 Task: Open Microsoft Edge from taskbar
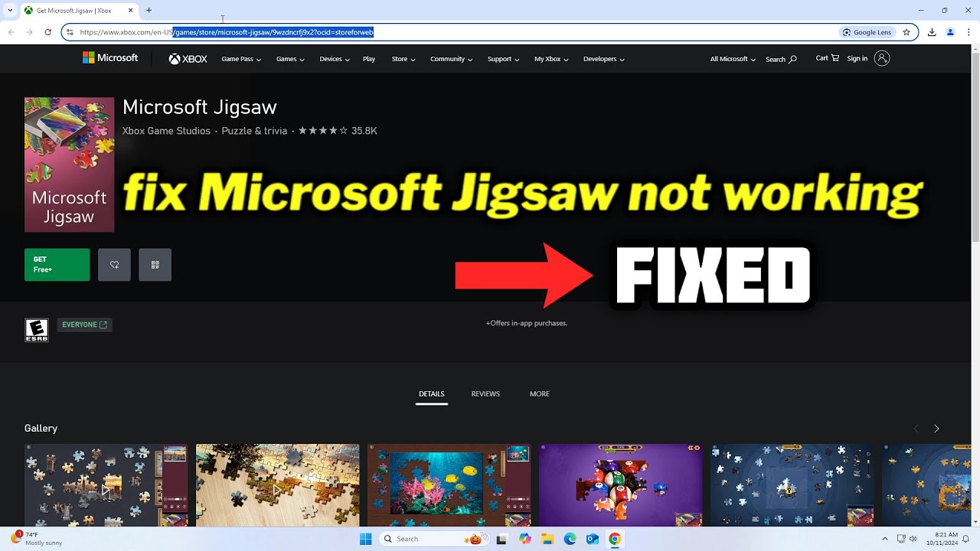pyautogui.click(x=570, y=539)
